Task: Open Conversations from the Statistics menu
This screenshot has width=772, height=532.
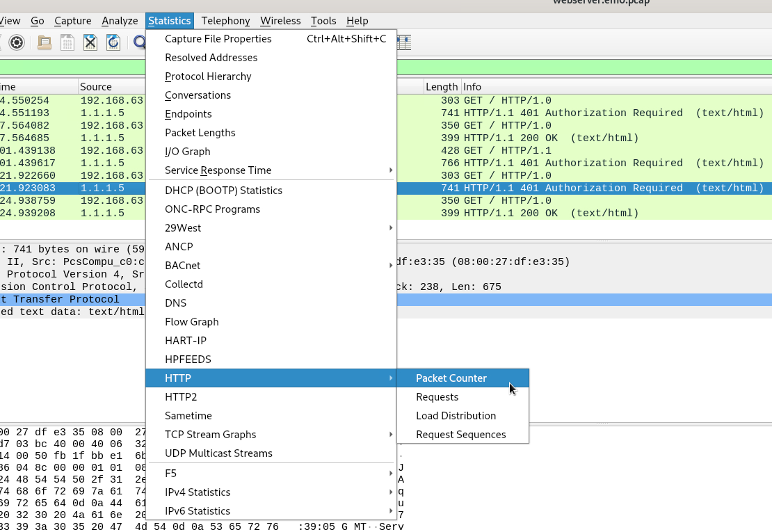Action: tap(198, 95)
